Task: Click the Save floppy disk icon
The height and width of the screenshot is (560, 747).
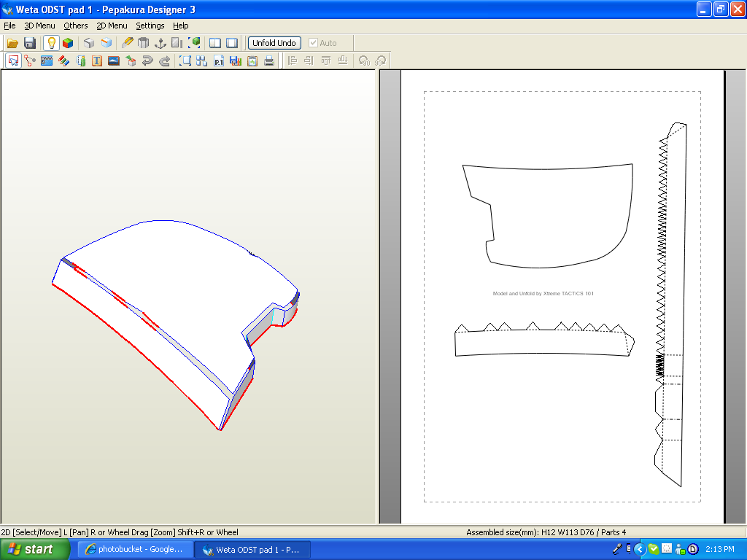Action: pos(30,43)
